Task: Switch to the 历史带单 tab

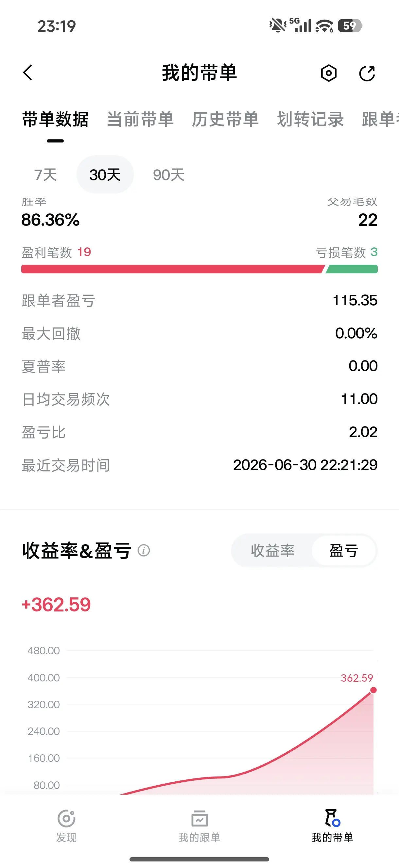Action: (225, 119)
